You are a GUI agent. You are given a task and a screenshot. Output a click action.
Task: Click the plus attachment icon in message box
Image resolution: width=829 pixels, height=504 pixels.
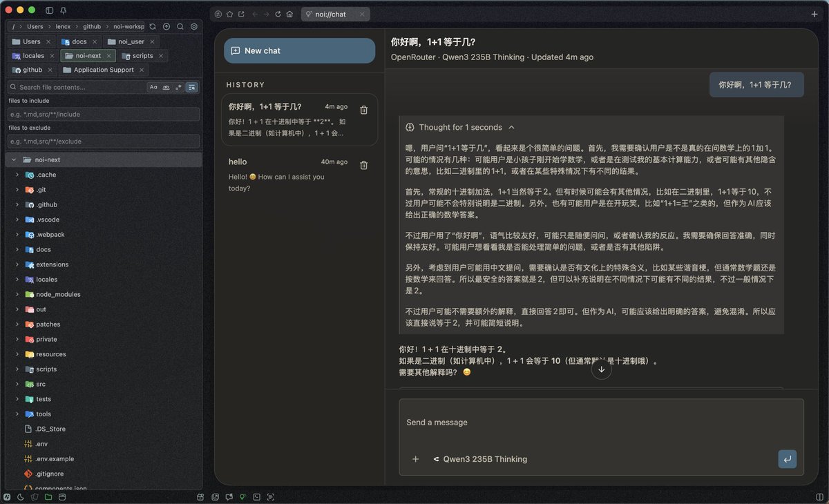click(x=415, y=459)
